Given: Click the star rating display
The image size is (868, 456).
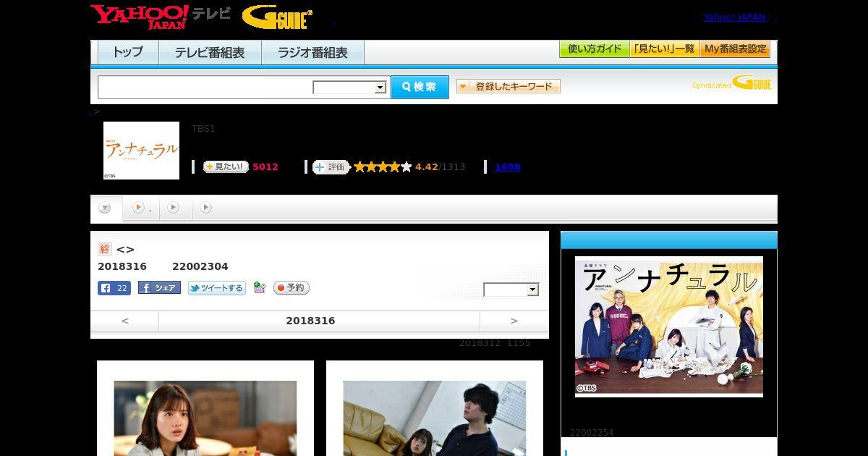Looking at the screenshot, I should pyautogui.click(x=383, y=167).
